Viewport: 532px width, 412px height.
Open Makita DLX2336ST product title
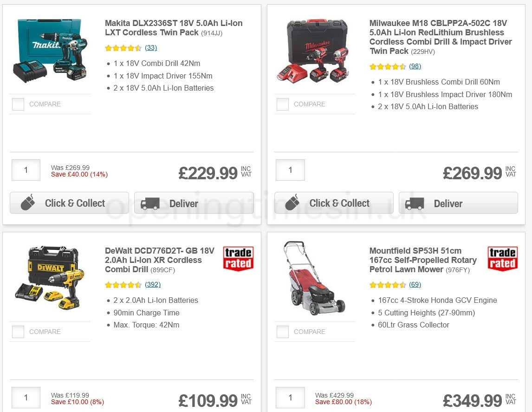pos(173,28)
